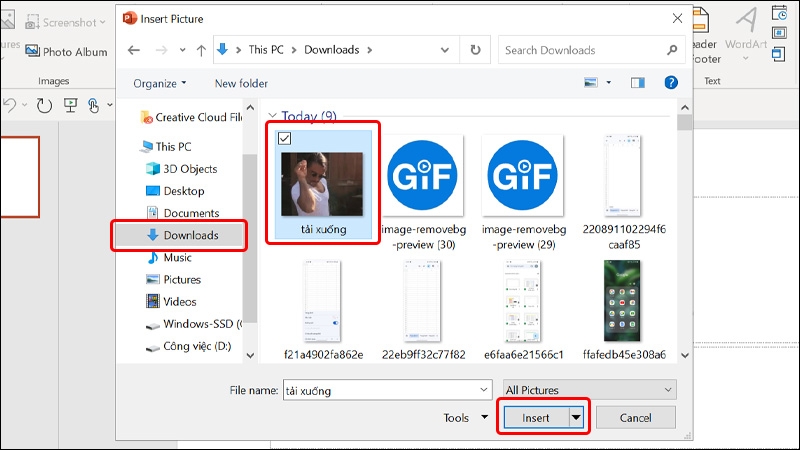Collapse the Today (9) group
800x450 pixels.
(272, 116)
